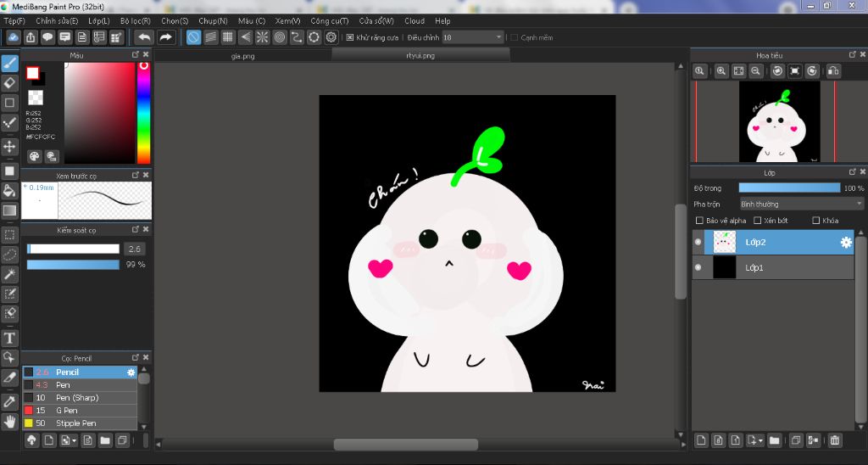Activate the rectangular Select tool
Screen dimensions: 868x465
pos(9,235)
